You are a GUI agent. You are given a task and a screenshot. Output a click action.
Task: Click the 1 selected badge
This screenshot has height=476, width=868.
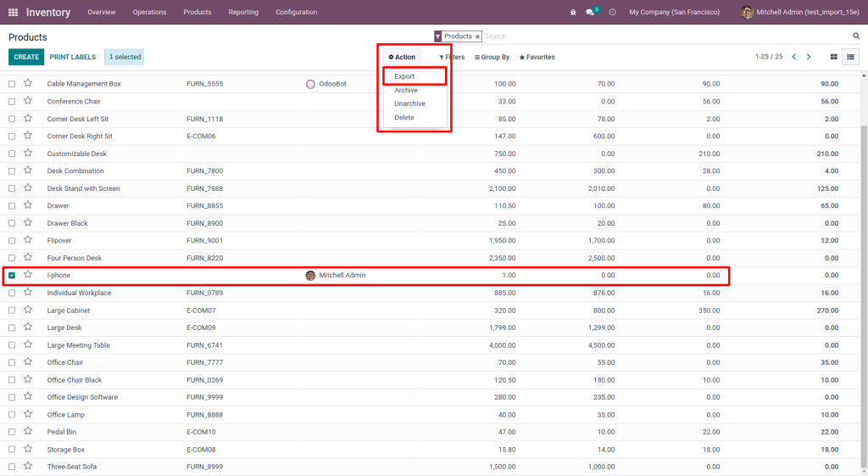[x=125, y=57]
